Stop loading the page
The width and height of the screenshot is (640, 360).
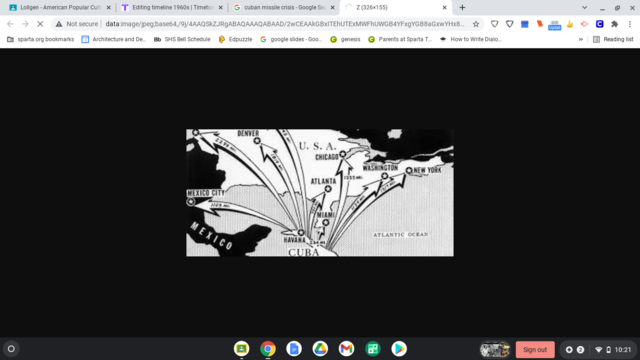tap(40, 24)
